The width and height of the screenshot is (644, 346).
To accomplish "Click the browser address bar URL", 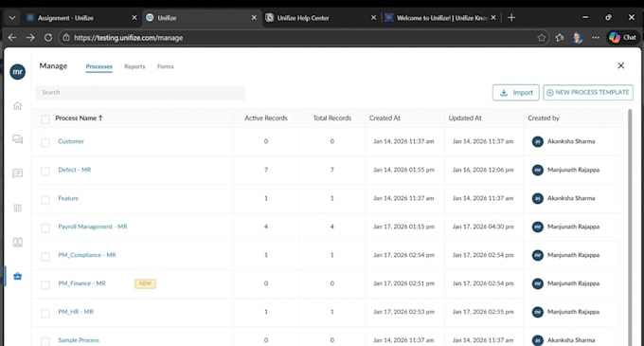I will [x=128, y=38].
